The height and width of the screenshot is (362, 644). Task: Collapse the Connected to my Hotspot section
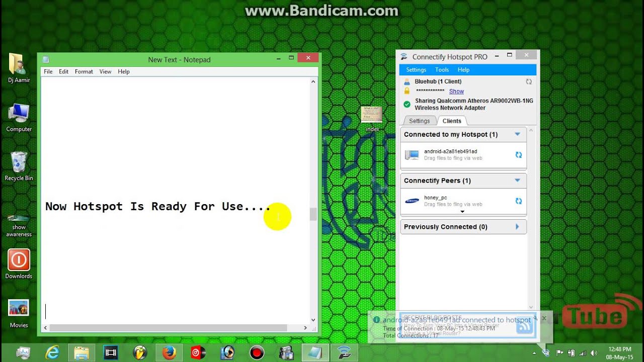coord(517,134)
